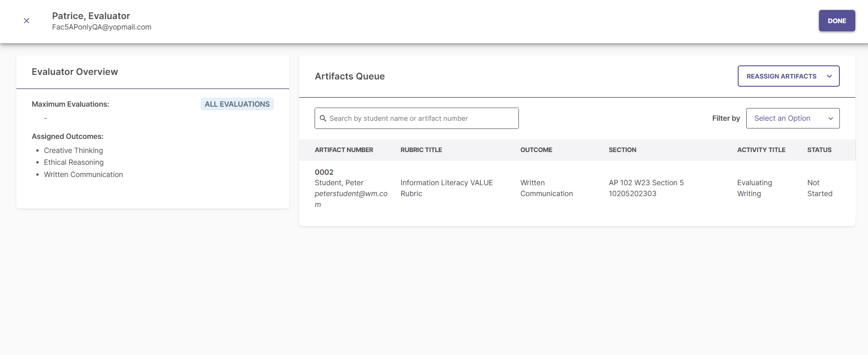
Task: Click Ethical Reasoning in Assigned Outcomes
Action: click(x=74, y=162)
